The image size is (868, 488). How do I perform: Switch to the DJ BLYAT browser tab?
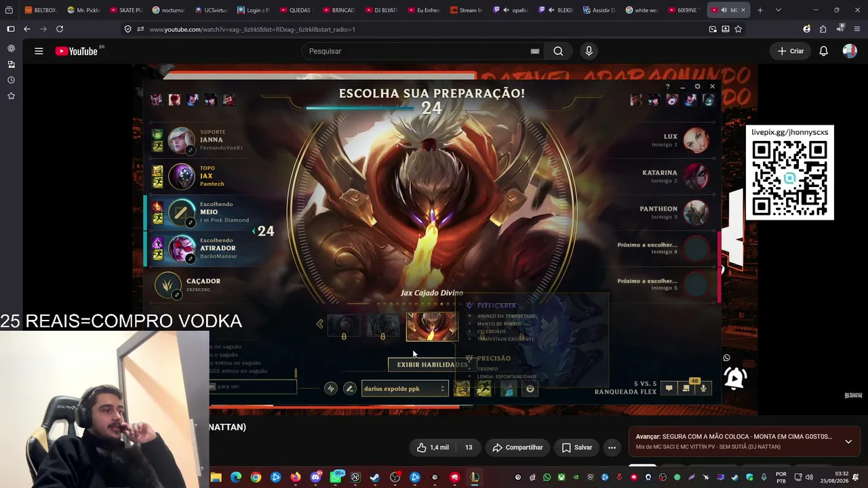[x=380, y=10]
